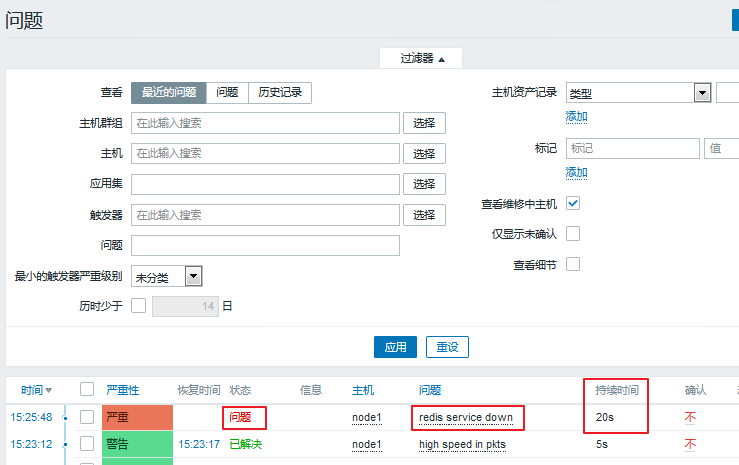The width and height of the screenshot is (739, 465).
Task: Open the redis service down problem
Action: coord(465,417)
